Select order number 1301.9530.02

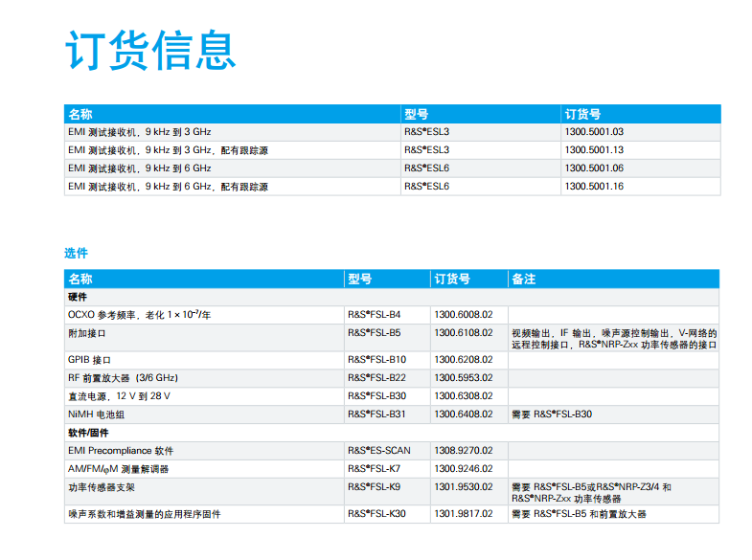464,487
